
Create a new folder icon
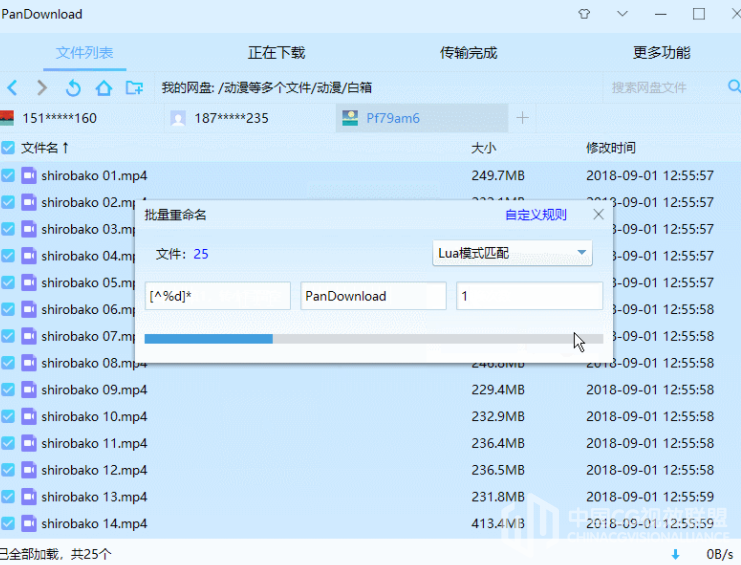pyautogui.click(x=134, y=87)
